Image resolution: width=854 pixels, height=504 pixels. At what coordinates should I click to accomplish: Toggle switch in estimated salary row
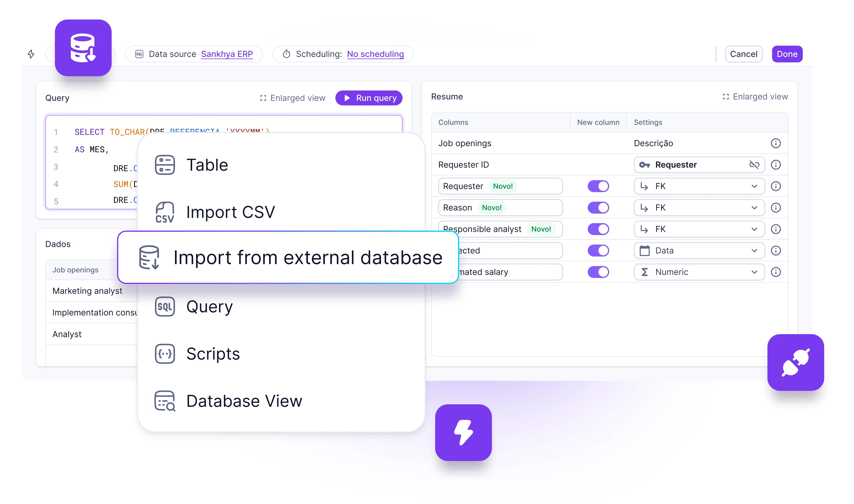[598, 272]
